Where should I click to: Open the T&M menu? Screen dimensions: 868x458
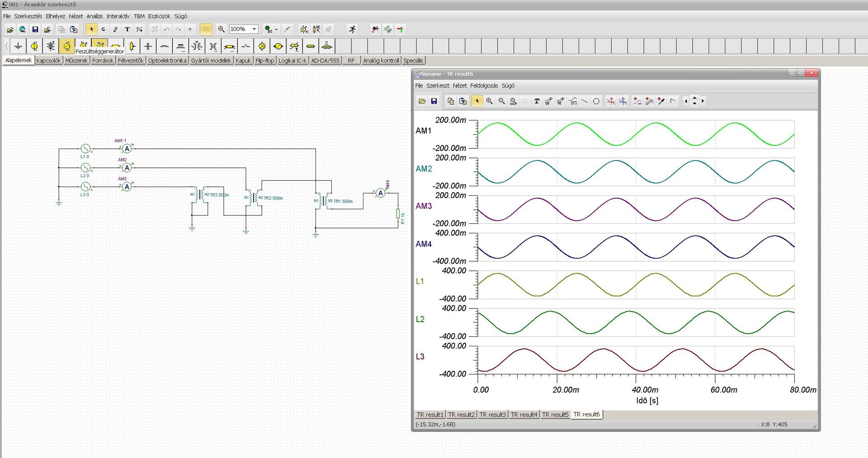[139, 16]
